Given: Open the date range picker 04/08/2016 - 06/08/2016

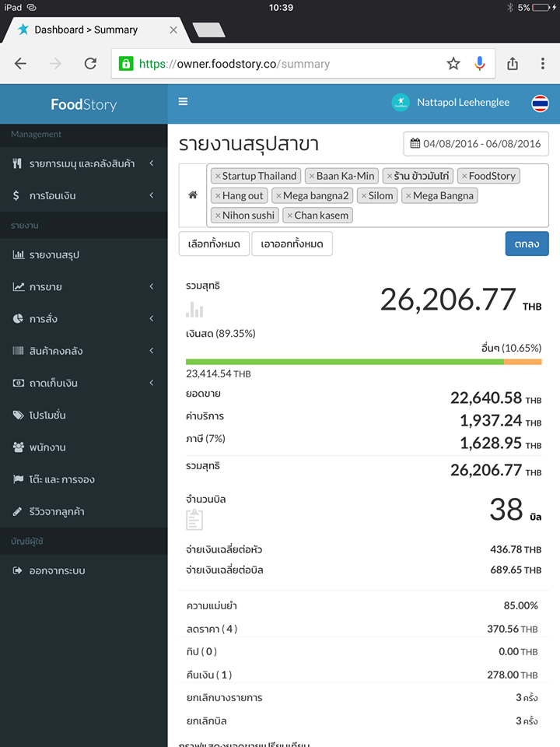Looking at the screenshot, I should pyautogui.click(x=476, y=143).
